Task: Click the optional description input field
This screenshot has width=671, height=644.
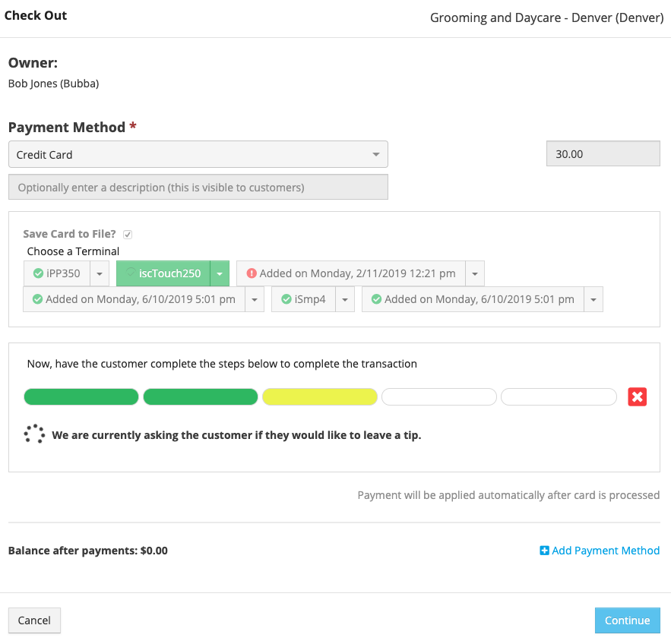Action: (x=198, y=187)
